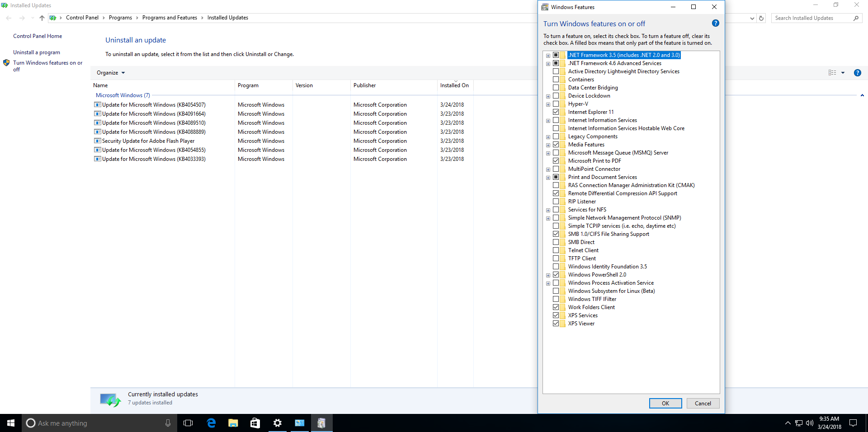Toggle Internet Explorer 11 checkbox
Screen dimensions: 868x432
(556, 112)
